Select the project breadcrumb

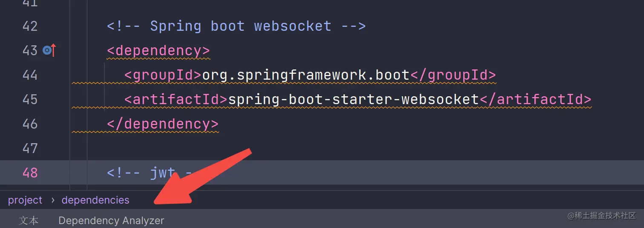click(25, 200)
